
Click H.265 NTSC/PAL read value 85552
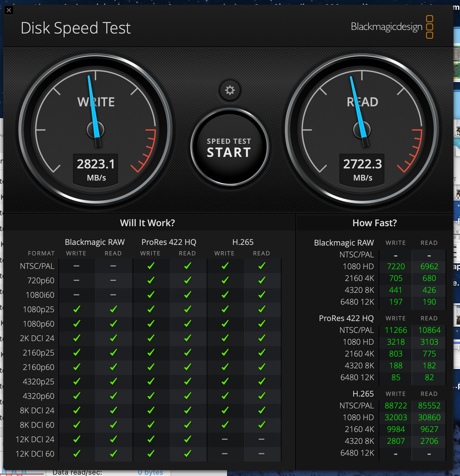coord(429,405)
